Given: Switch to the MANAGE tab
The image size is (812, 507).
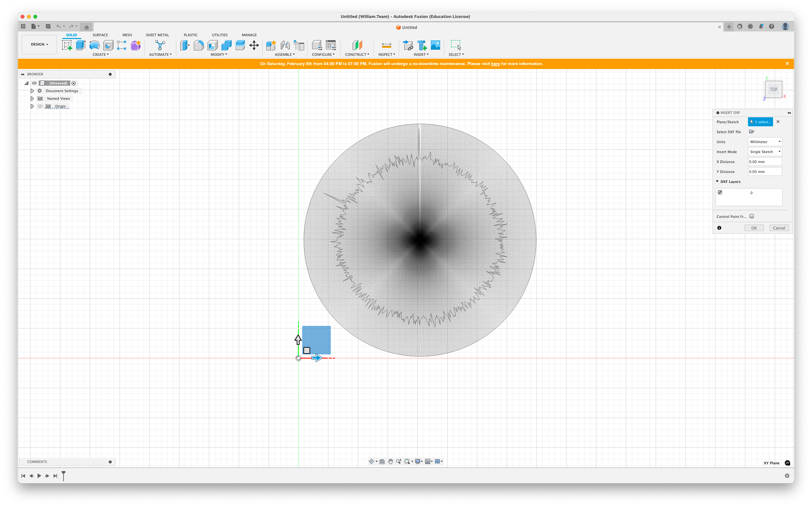Looking at the screenshot, I should 249,35.
